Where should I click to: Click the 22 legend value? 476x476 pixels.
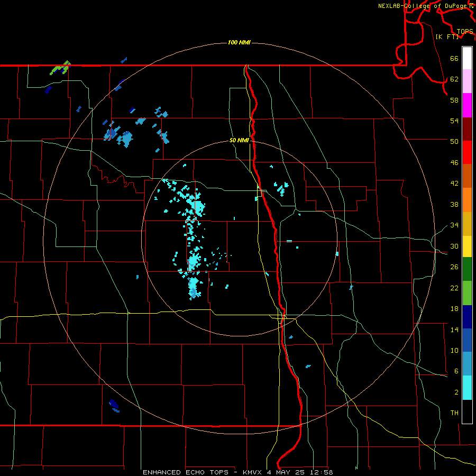point(454,288)
